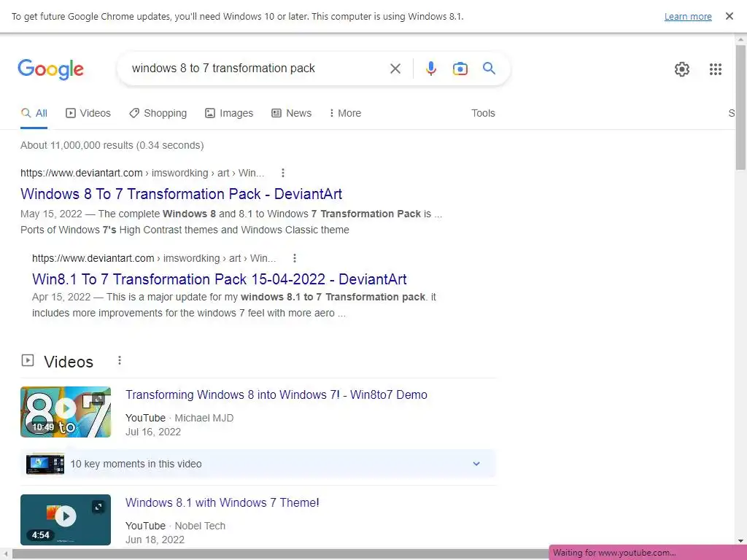This screenshot has width=747, height=560.
Task: Clear the search box with X icon
Action: [x=395, y=69]
